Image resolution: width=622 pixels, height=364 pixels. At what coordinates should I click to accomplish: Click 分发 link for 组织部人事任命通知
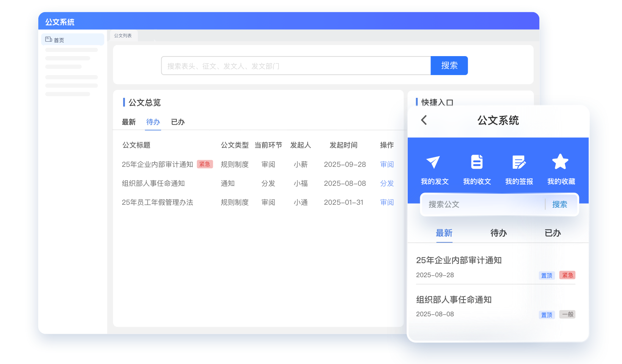[387, 184]
